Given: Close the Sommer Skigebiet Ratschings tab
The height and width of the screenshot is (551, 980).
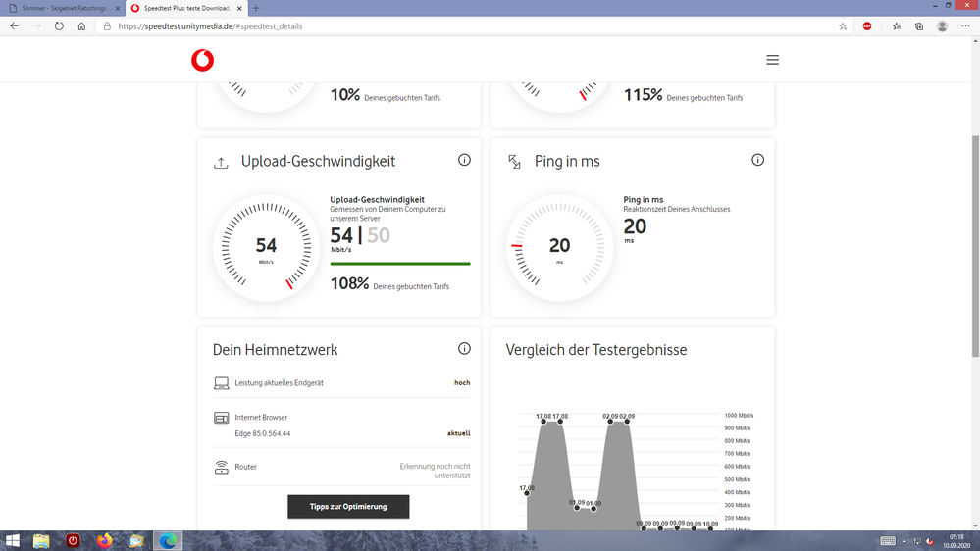Looking at the screenshot, I should 118,8.
